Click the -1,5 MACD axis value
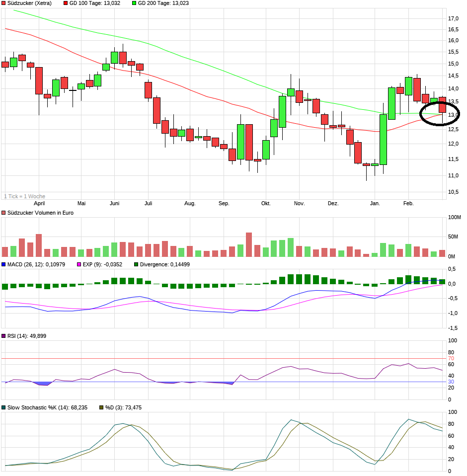The width and height of the screenshot is (467, 476). (x=453, y=328)
